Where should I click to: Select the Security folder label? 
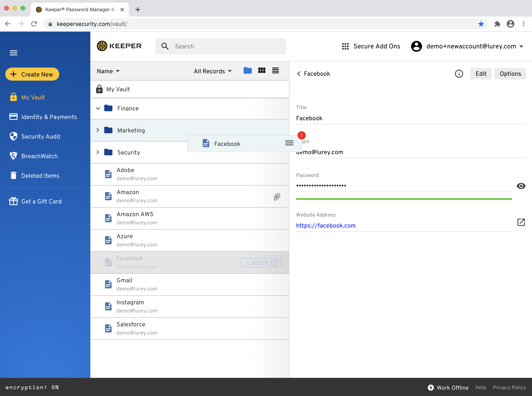[129, 152]
